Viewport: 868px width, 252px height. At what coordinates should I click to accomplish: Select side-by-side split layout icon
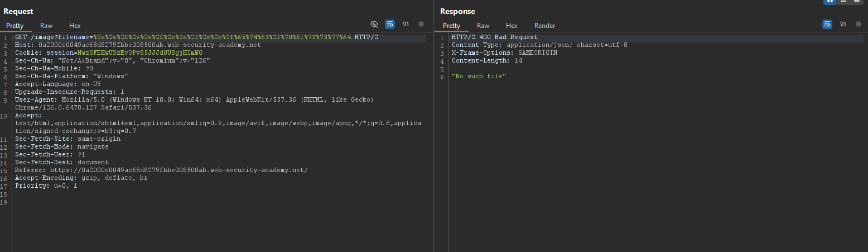tap(831, 2)
